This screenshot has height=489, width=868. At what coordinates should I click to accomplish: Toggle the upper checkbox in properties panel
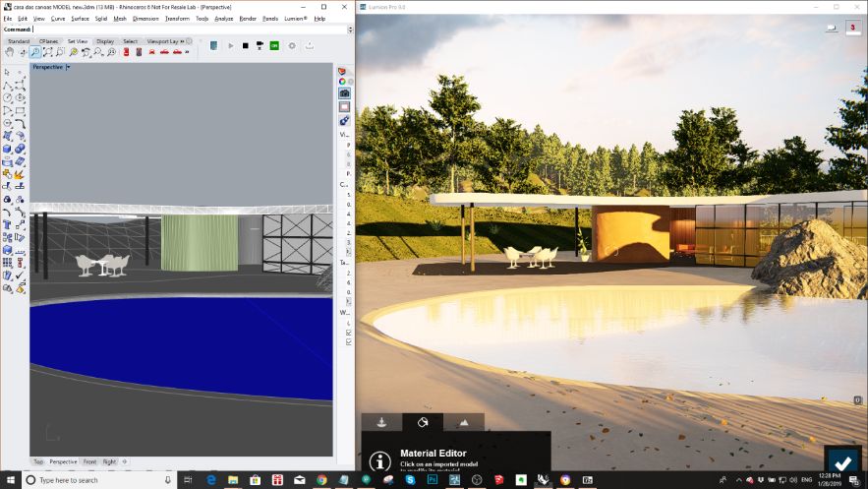coord(347,333)
